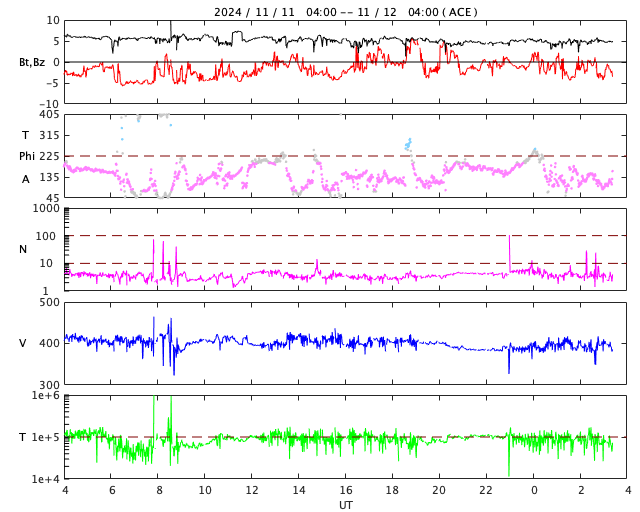Click the '100' tick on the N panel
This screenshot has width=640, height=512.
click(46, 236)
